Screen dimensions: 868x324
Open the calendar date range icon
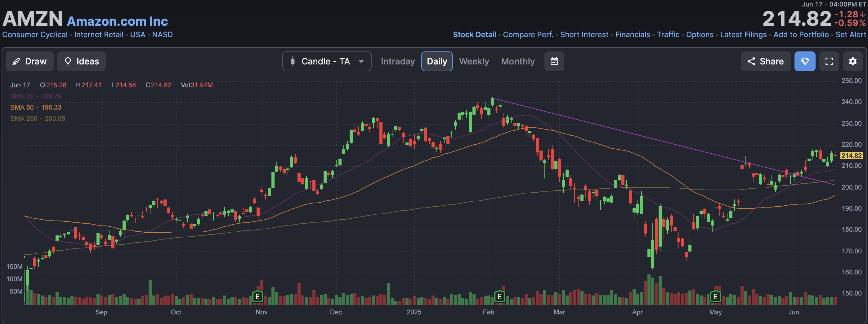click(x=554, y=61)
